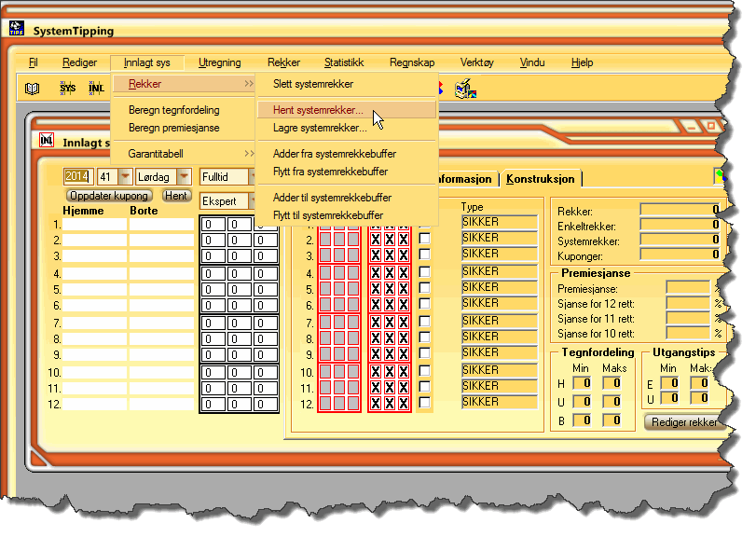Choose Hent systemrekker... from the submenu

pyautogui.click(x=347, y=110)
